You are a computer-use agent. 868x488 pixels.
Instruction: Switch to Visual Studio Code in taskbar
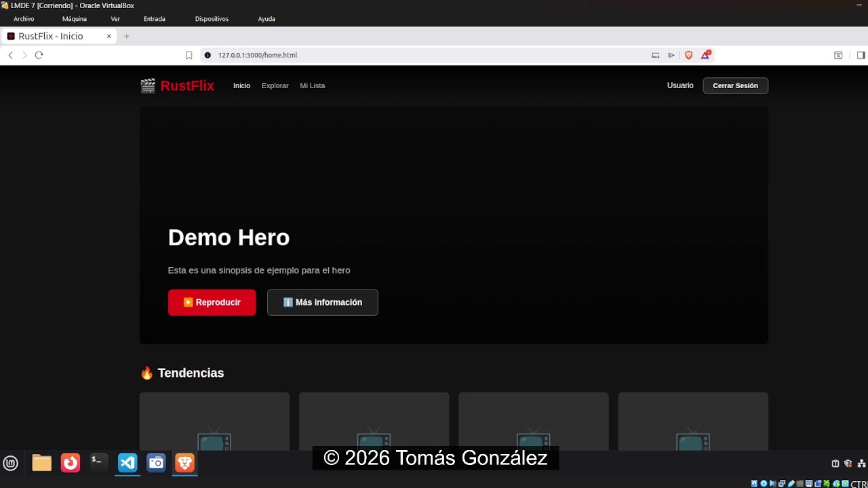click(127, 463)
